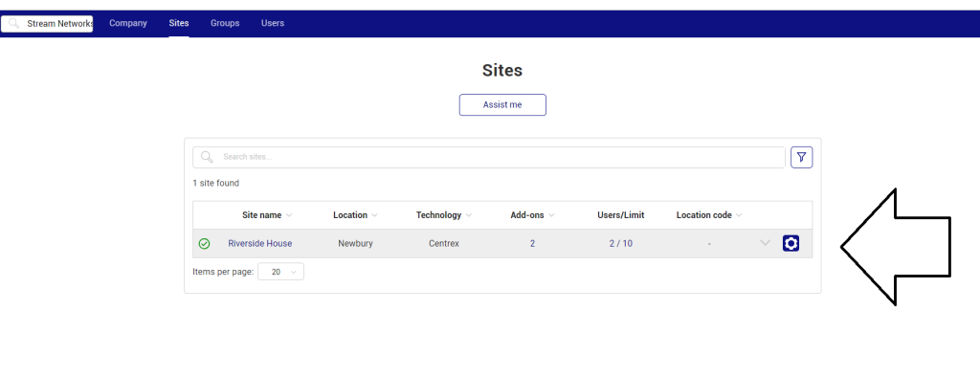Click the Sites page heading
This screenshot has height=377, width=980.
pyautogui.click(x=502, y=70)
